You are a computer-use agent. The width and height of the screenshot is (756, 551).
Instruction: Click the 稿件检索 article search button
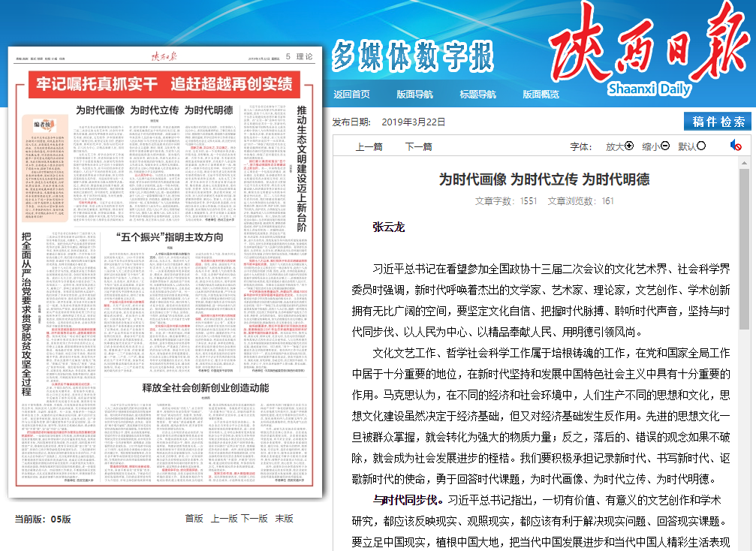718,122
